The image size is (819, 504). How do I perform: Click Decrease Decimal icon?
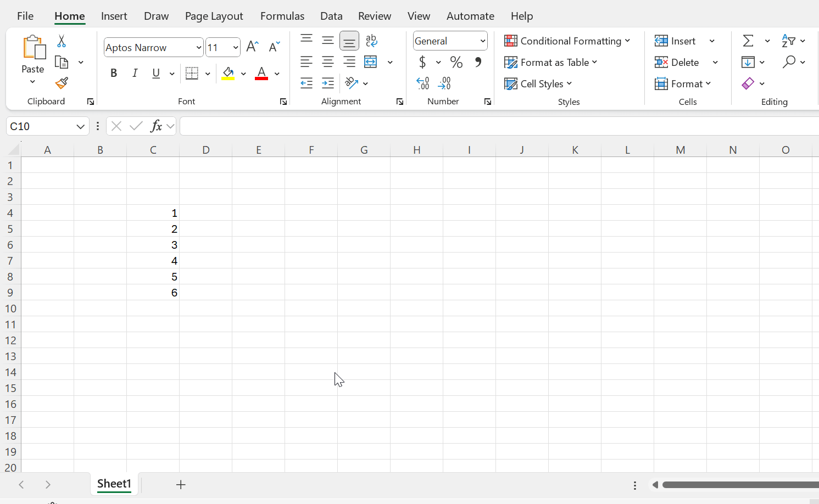coord(444,83)
